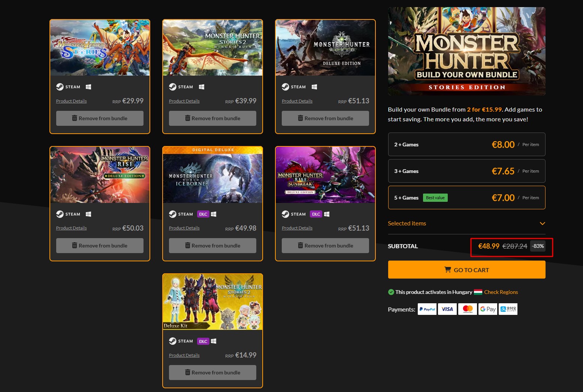
Task: Remove Monster Hunter Stories from bundle
Action: tap(100, 118)
